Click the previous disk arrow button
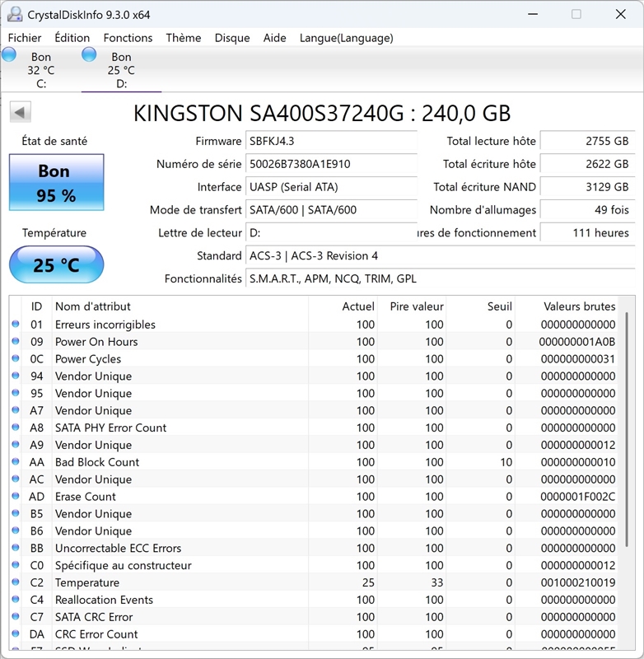The width and height of the screenshot is (644, 659). click(x=20, y=112)
